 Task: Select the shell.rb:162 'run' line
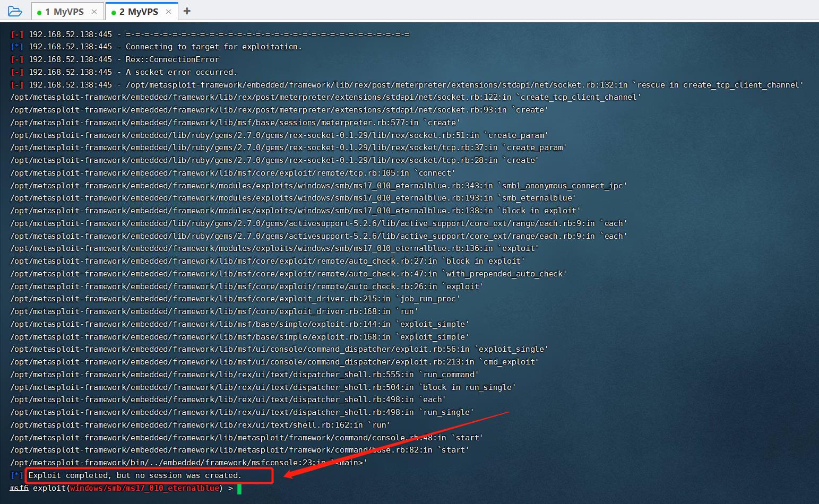coord(200,425)
